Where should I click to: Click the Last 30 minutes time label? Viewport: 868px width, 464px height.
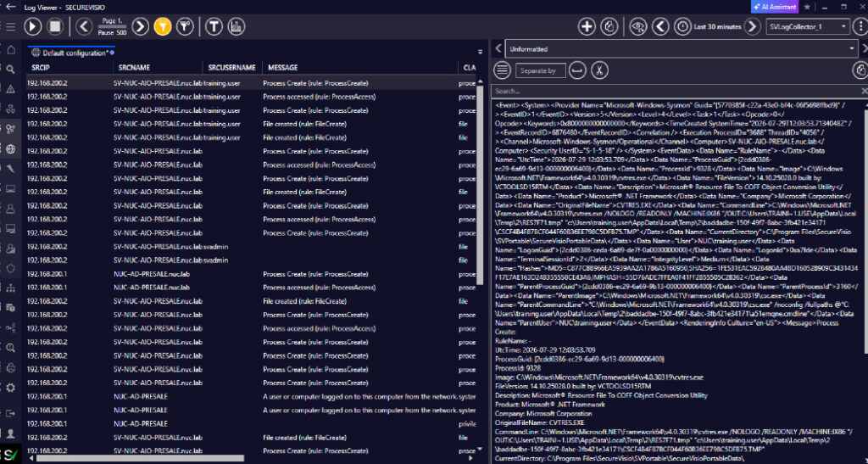(x=717, y=26)
